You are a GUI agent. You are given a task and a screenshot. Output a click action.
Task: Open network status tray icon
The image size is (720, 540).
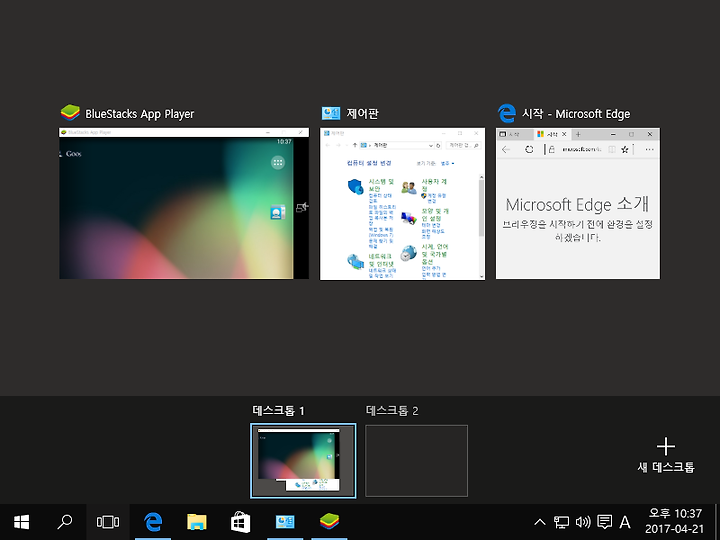[561, 522]
